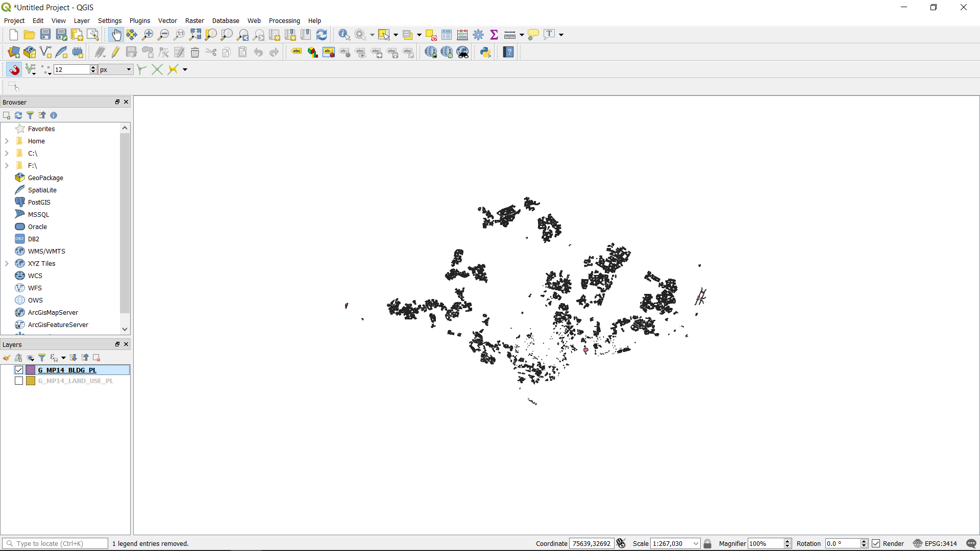Click the Refresh map icon
The width and height of the screenshot is (980, 551).
[322, 35]
